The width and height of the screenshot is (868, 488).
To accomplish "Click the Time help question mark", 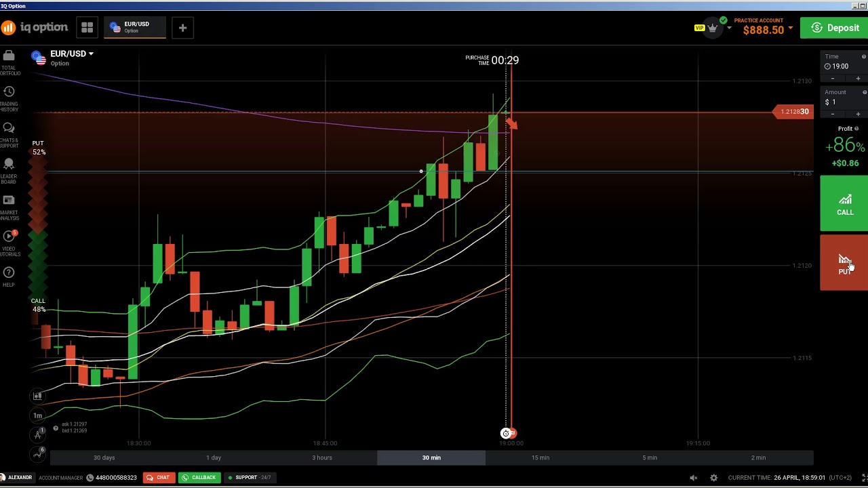I will click(863, 57).
